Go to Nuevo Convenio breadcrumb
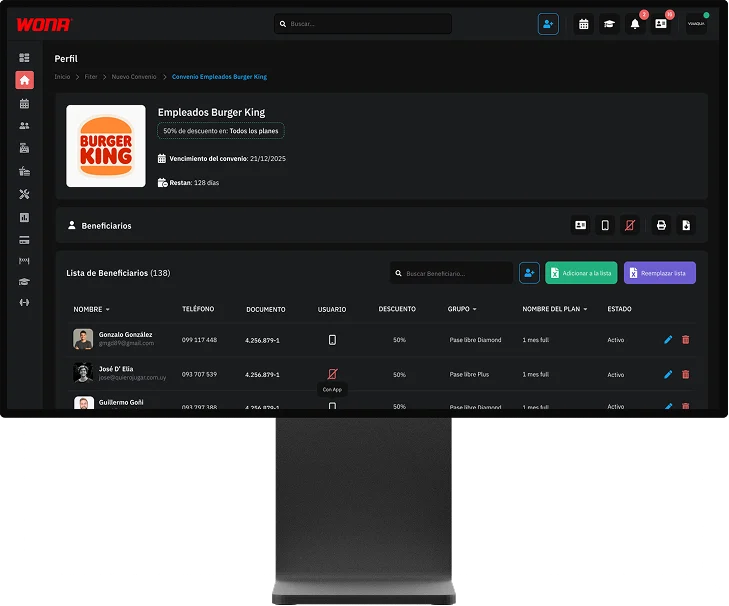The image size is (729, 606). (134, 77)
